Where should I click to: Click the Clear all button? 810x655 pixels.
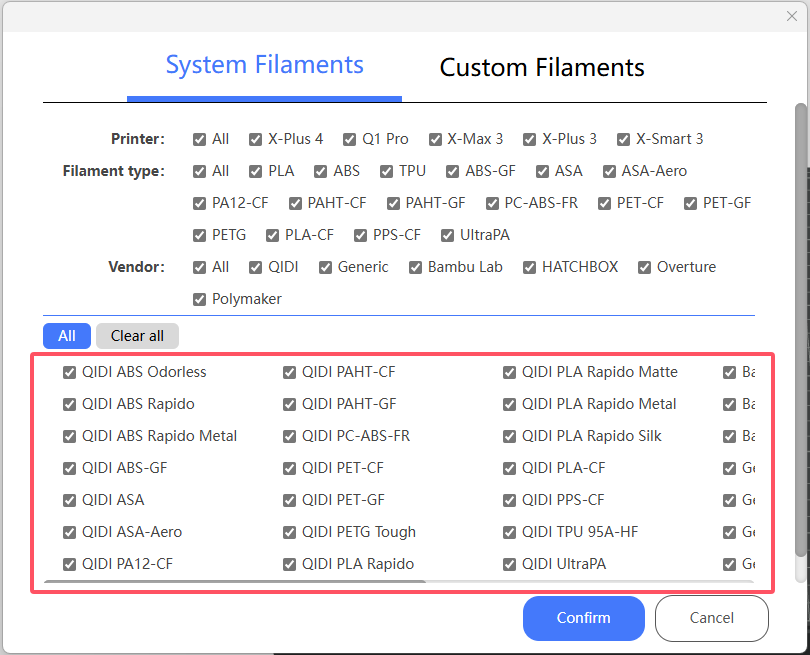pos(137,336)
